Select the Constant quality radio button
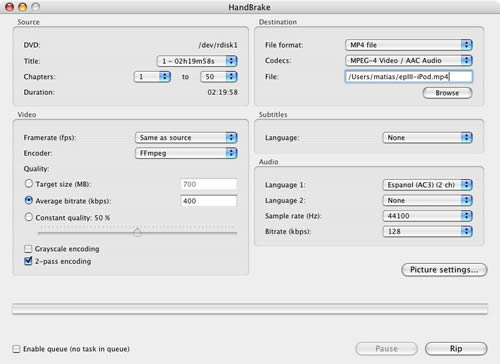This screenshot has width=500, height=364. 29,217
